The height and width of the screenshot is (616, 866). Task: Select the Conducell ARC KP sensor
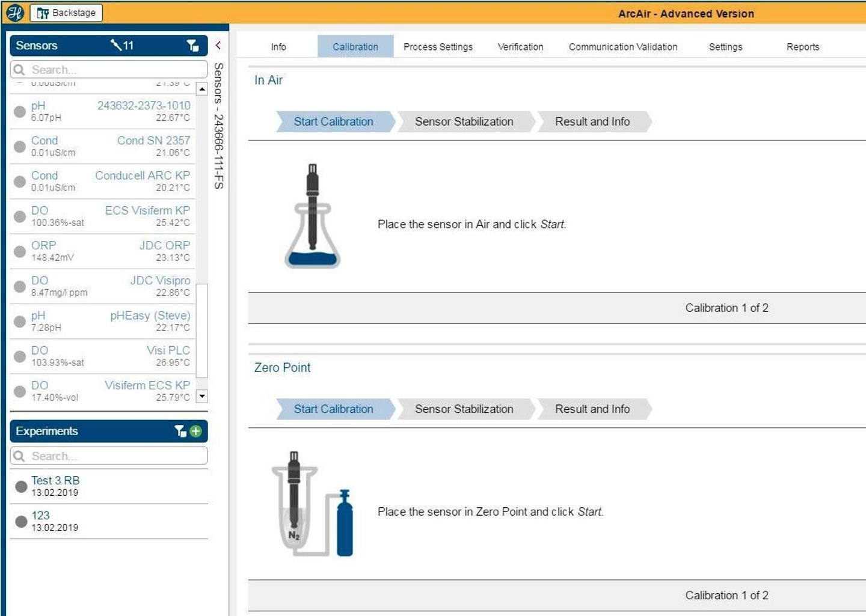[x=103, y=181]
